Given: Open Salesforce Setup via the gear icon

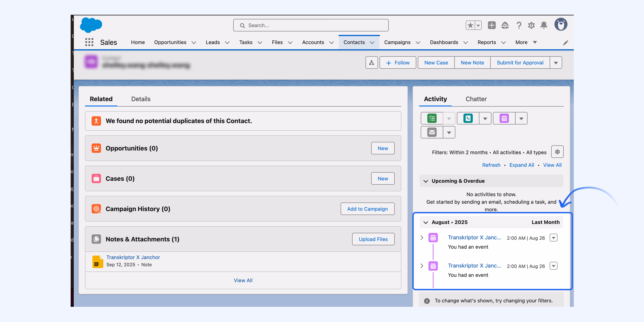Looking at the screenshot, I should (531, 25).
